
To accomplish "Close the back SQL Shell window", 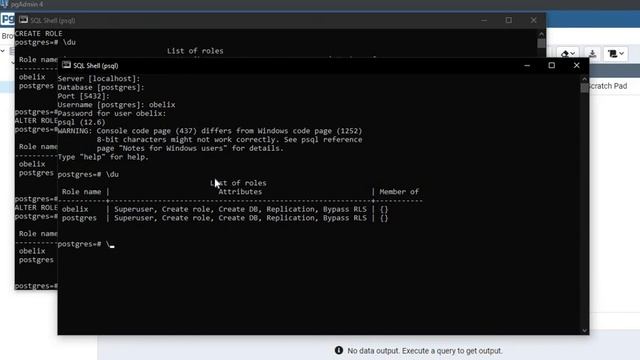I will 533,20.
